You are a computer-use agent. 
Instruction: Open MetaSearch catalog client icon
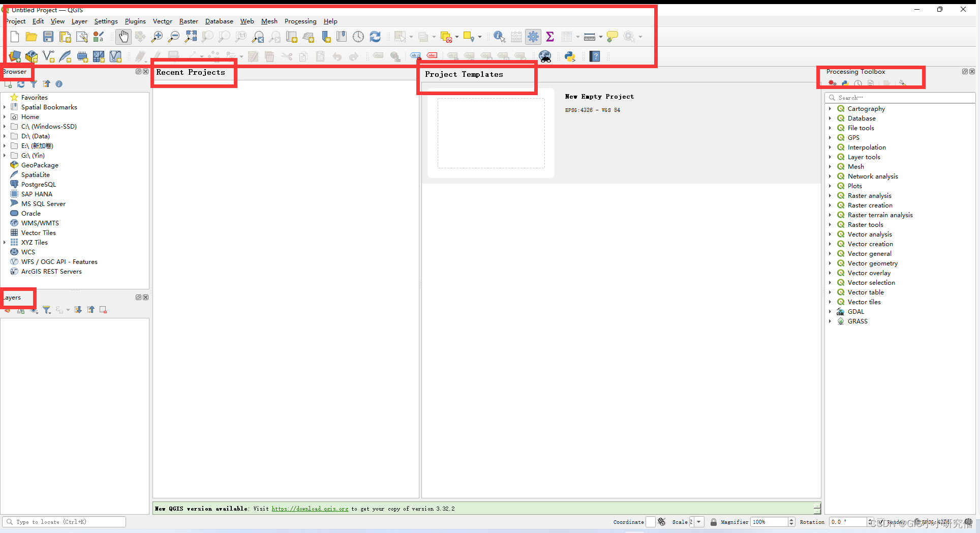click(x=545, y=56)
